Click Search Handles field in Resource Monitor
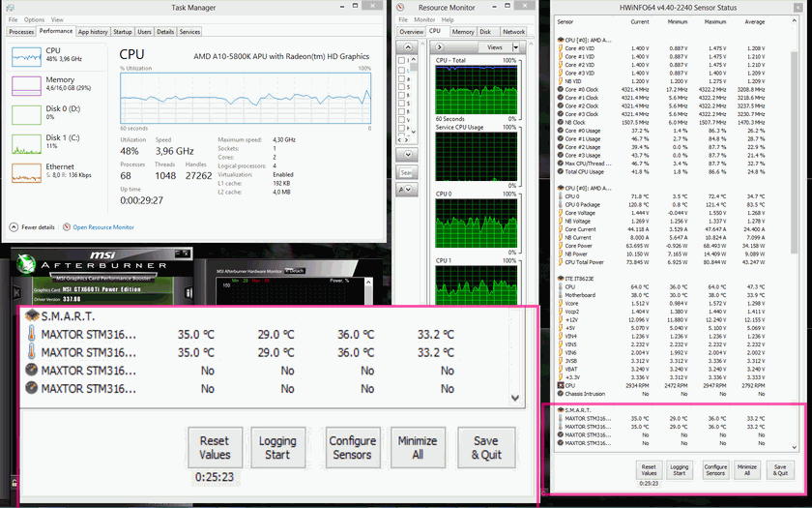Screen dimensions: 812x508 tap(407, 172)
